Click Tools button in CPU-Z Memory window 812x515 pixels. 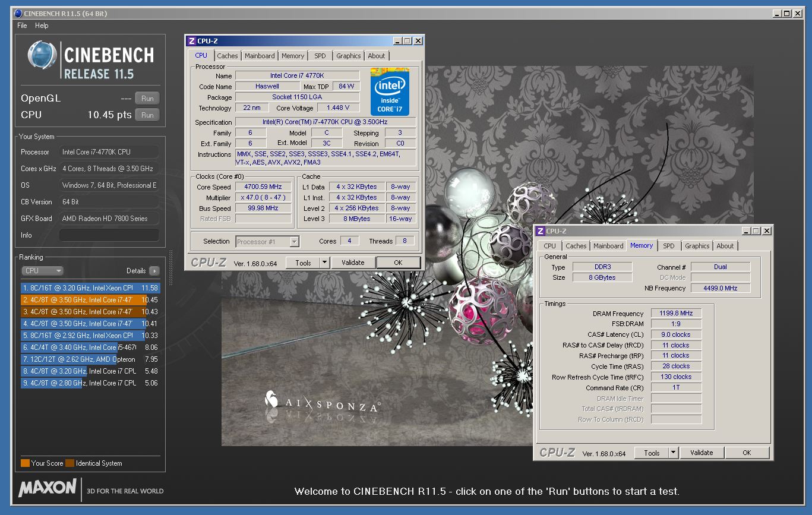652,453
